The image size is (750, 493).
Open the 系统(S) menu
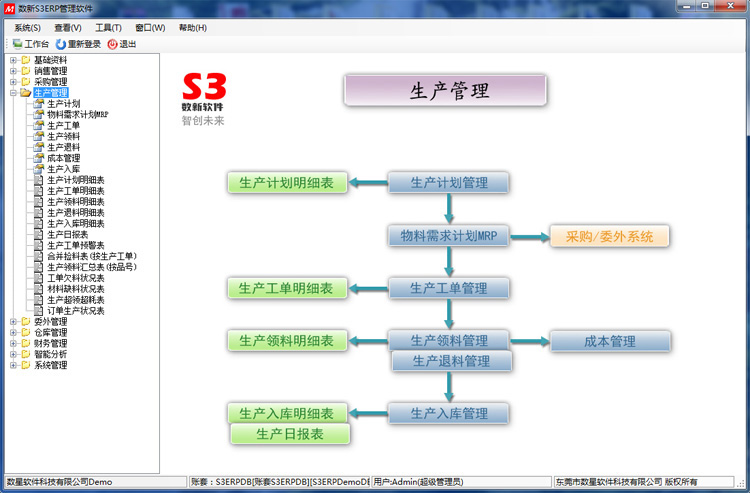[27, 28]
